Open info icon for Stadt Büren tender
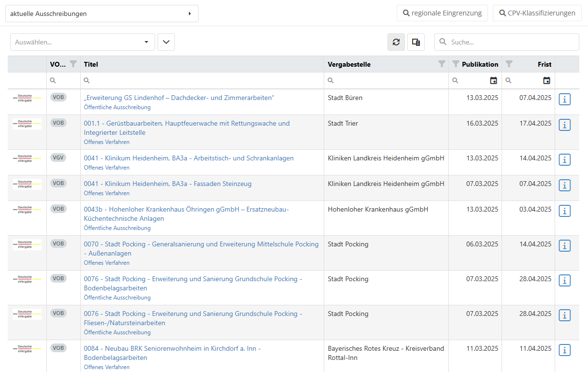588x372 pixels. click(x=565, y=100)
